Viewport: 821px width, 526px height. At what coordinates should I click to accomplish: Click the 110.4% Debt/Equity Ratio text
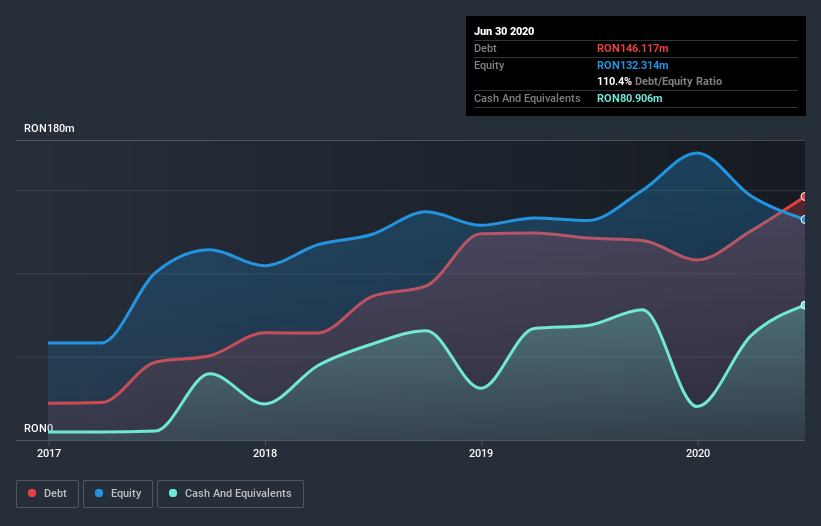[x=659, y=81]
